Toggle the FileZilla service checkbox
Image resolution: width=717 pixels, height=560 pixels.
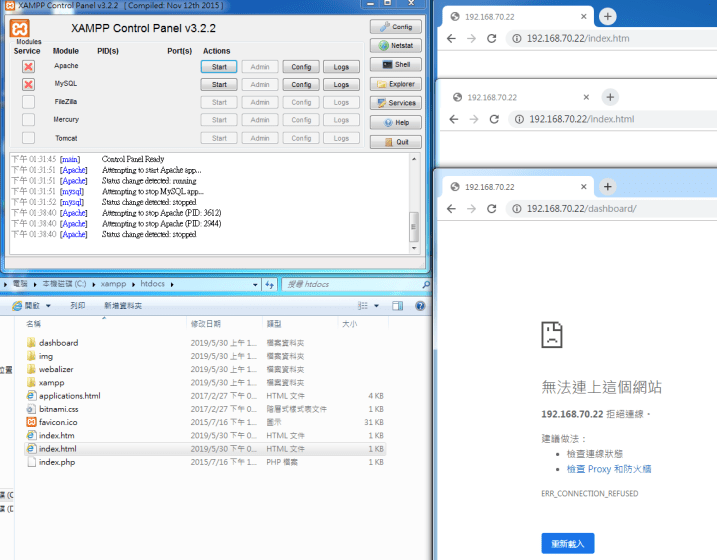(28, 102)
